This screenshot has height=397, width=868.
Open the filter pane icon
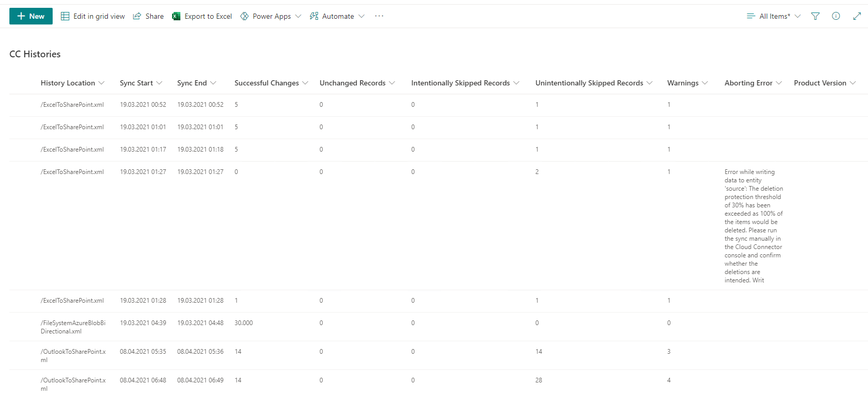815,16
